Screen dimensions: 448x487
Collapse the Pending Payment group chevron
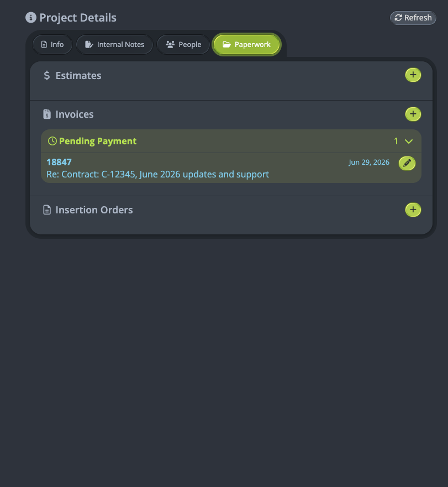click(409, 142)
